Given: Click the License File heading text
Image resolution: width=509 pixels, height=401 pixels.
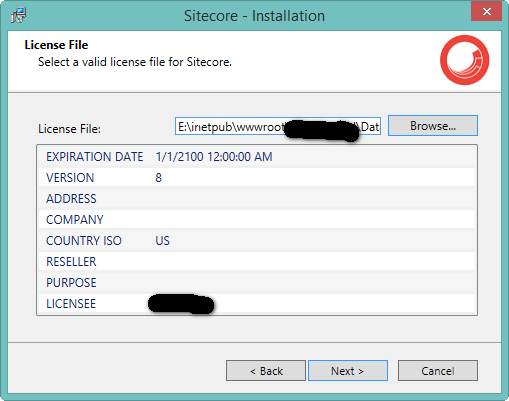Looking at the screenshot, I should 56,45.
